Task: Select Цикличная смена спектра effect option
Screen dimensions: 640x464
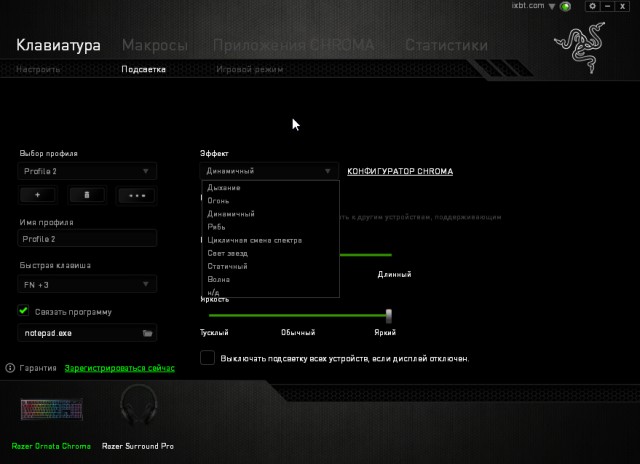Action: 254,240
